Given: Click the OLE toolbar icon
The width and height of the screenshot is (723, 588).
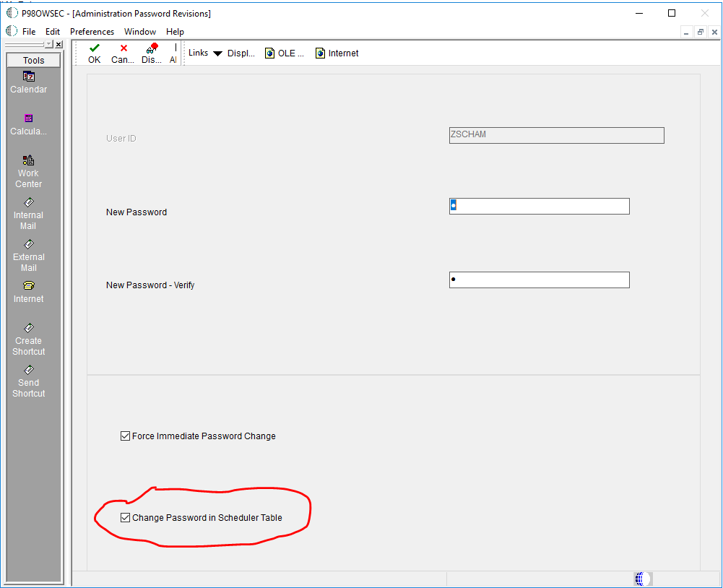Looking at the screenshot, I should (x=284, y=52).
